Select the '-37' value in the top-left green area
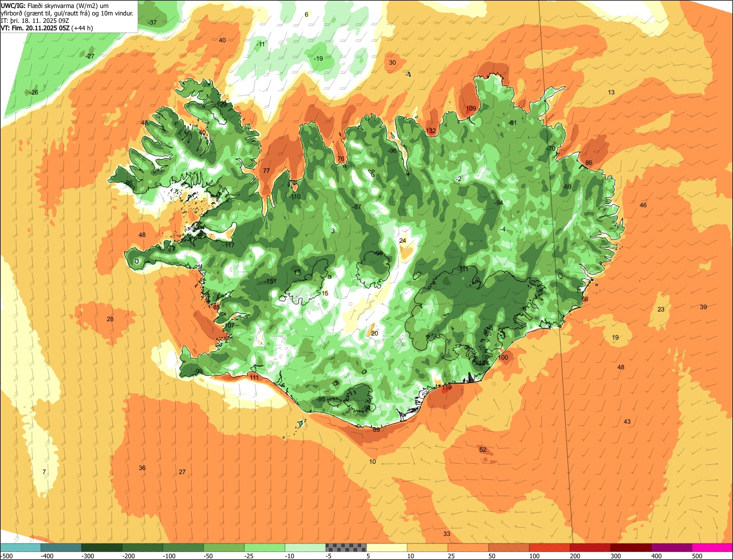This screenshot has width=733, height=560. pos(152,23)
